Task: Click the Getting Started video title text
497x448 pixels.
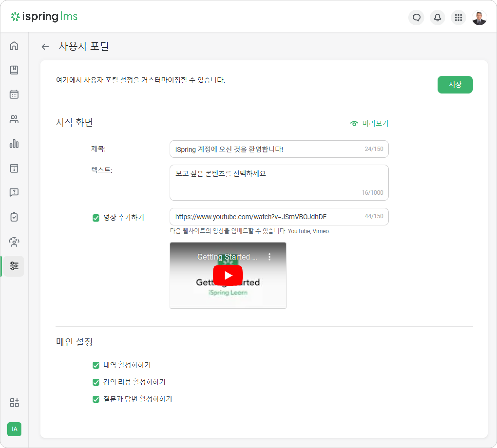Action: pos(227,257)
